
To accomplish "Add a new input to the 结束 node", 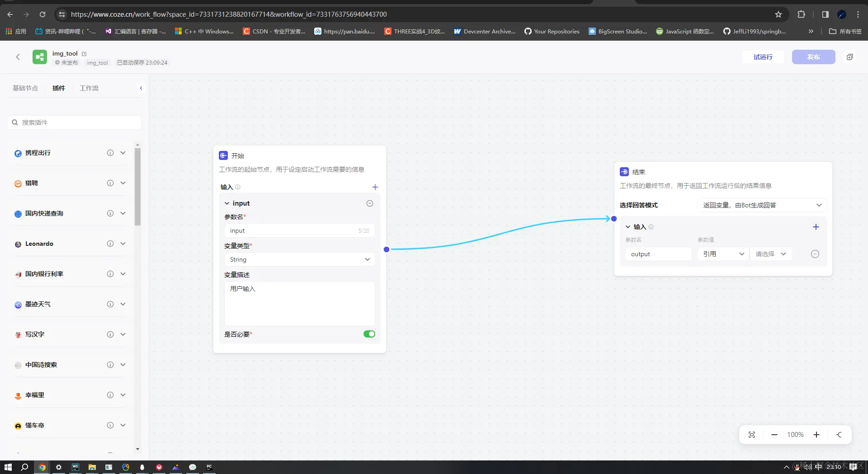I will tap(816, 227).
